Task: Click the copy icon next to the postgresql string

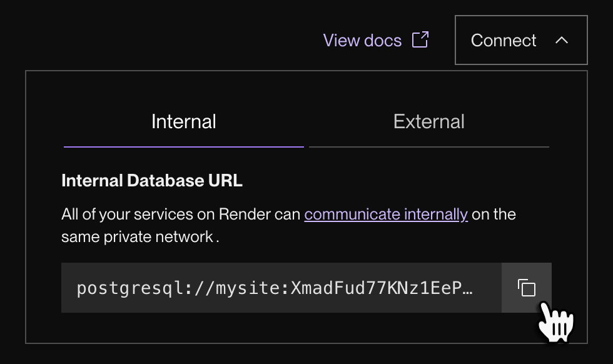Action: [x=526, y=288]
